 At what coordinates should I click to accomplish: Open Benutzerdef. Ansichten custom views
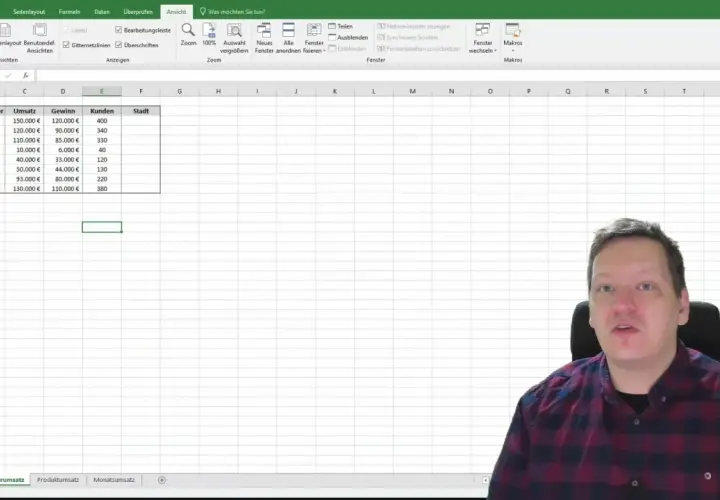click(39, 39)
